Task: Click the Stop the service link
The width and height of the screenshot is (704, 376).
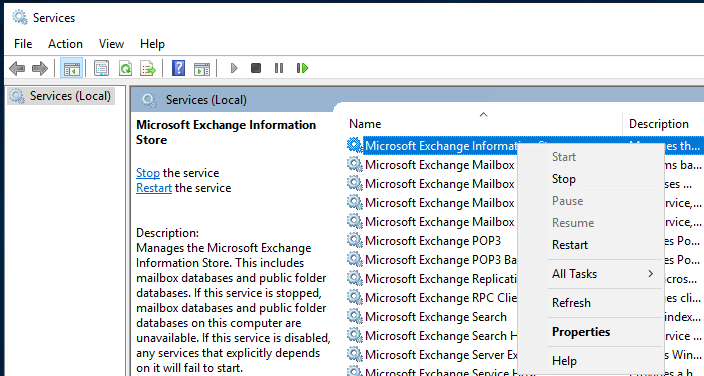Action: click(148, 173)
